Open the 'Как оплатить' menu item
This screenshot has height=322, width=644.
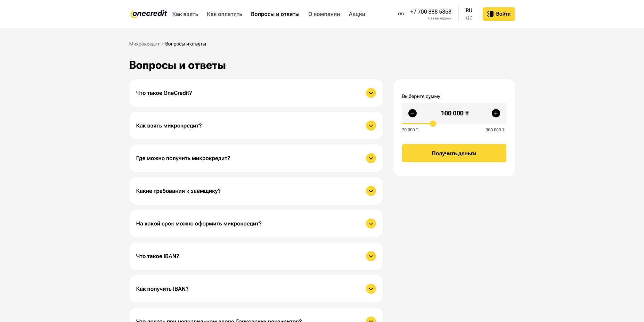tap(225, 14)
